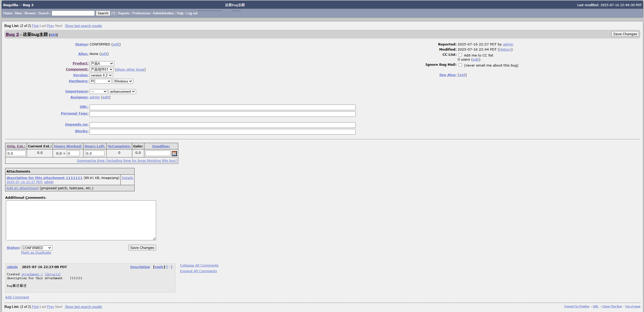This screenshot has height=312, width=644.
Task: Open the deadline calendar picker icon
Action: pyautogui.click(x=174, y=154)
